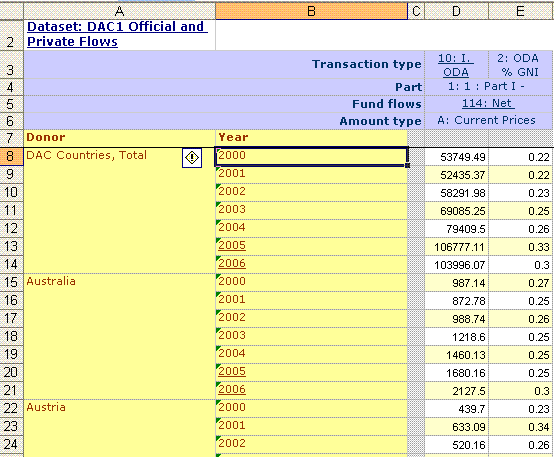Select column B header
Screen dimensions: 554x457
click(311, 11)
